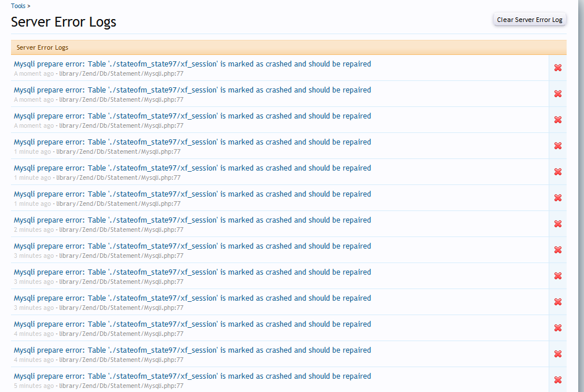Delete the first '3 minutes ago' error entry
Image resolution: width=584 pixels, height=392 pixels.
557,250
